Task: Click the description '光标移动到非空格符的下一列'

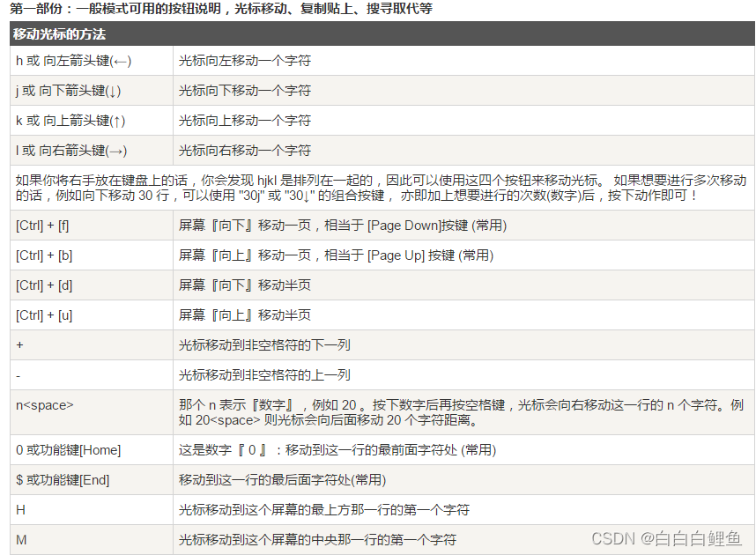Action: pos(264,344)
